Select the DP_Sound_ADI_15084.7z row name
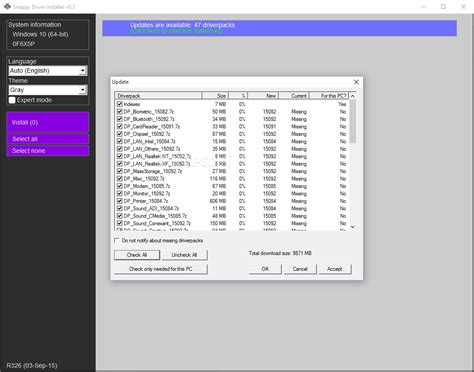Screen dimensions: 474x372 (x=151, y=208)
